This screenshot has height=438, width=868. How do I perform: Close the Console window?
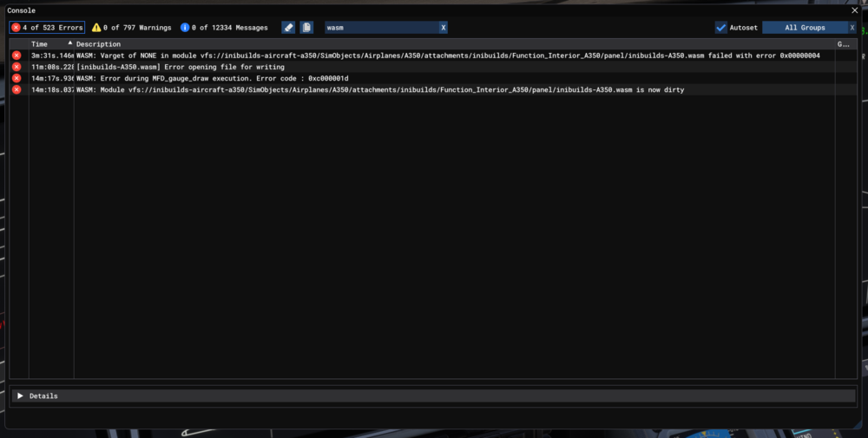click(x=855, y=10)
